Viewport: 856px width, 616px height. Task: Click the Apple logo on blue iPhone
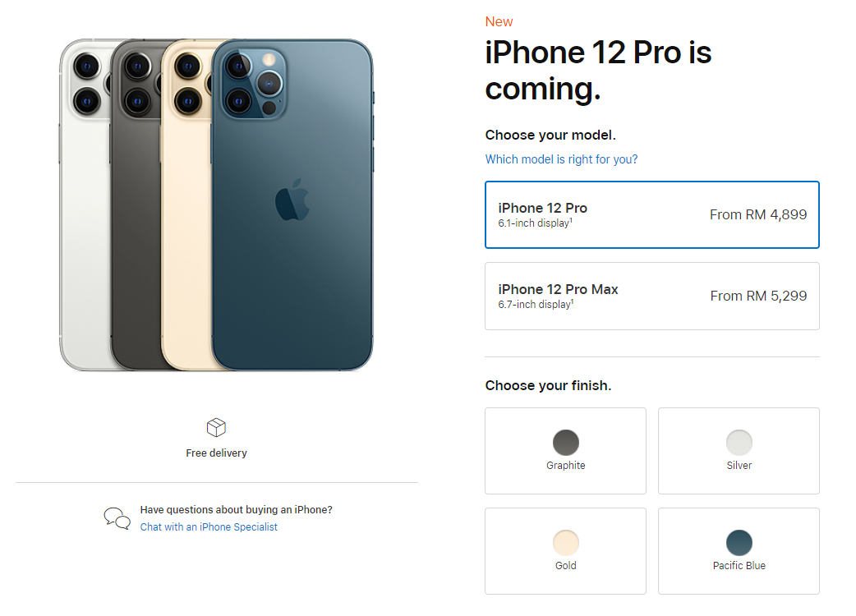pyautogui.click(x=292, y=199)
